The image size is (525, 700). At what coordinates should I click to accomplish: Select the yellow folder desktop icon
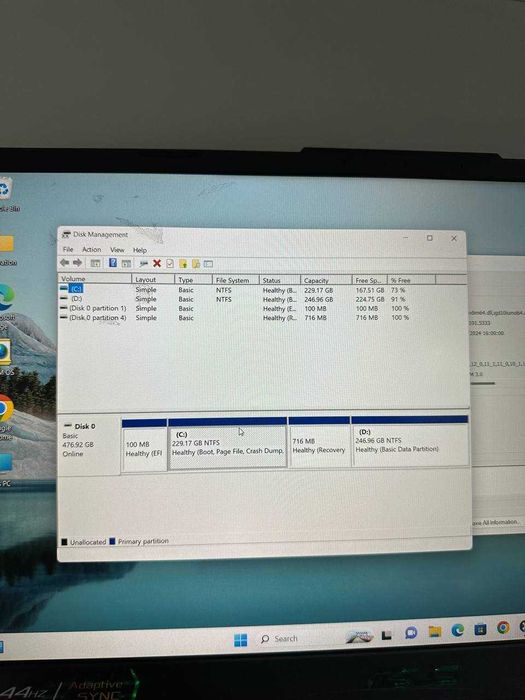coord(6,250)
